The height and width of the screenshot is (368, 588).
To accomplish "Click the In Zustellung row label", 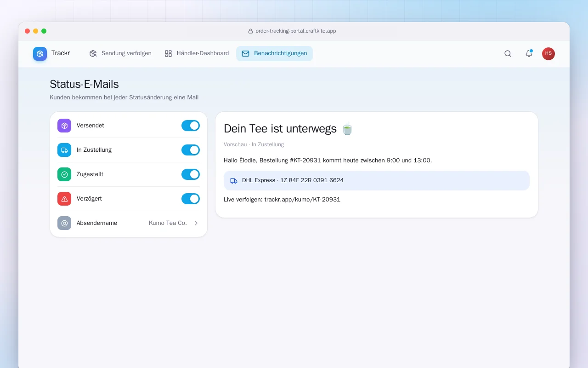I will (94, 150).
